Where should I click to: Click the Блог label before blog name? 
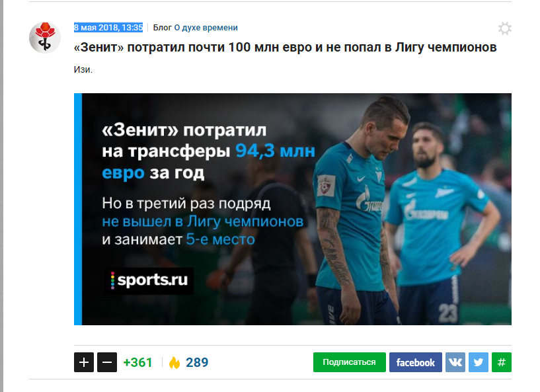click(x=162, y=28)
